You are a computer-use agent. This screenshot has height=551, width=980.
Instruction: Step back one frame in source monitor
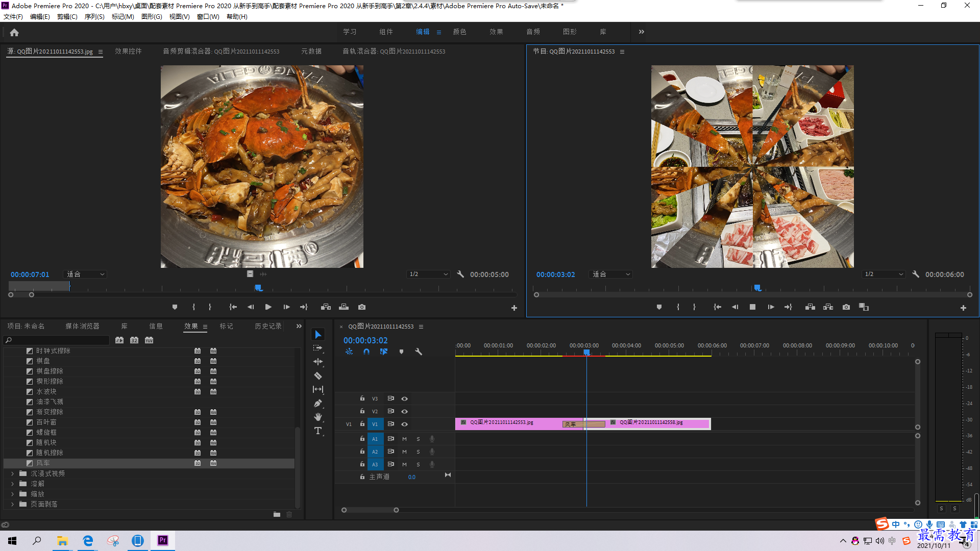[x=250, y=307]
